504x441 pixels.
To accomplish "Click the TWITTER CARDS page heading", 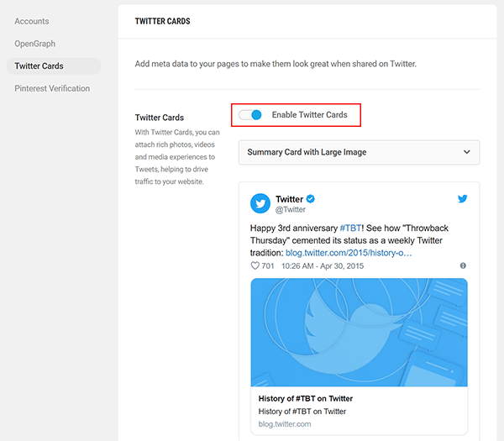I will pos(162,21).
